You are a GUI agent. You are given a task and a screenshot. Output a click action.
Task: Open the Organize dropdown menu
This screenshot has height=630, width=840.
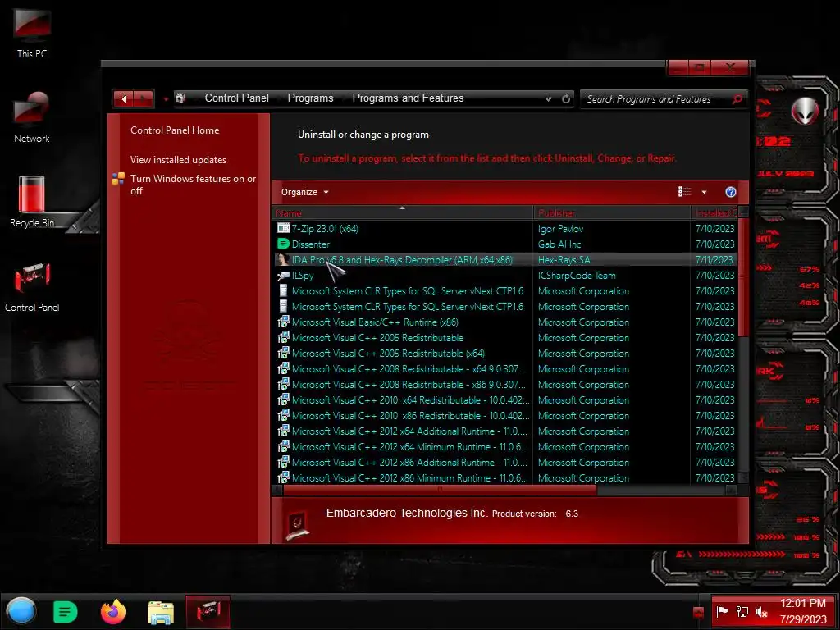(x=304, y=192)
